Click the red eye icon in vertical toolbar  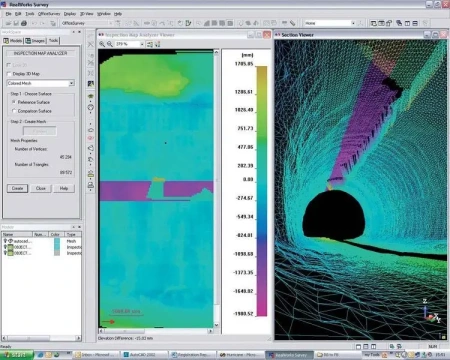click(x=91, y=138)
